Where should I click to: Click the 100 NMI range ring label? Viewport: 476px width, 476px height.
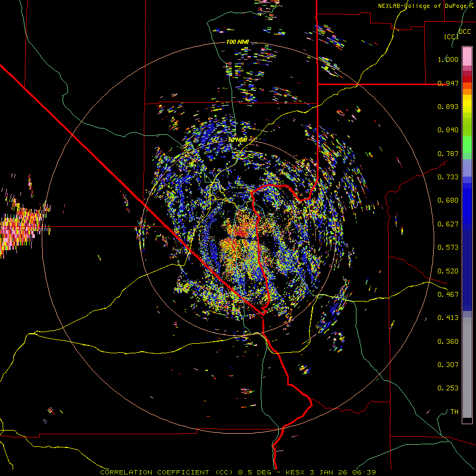point(237,42)
